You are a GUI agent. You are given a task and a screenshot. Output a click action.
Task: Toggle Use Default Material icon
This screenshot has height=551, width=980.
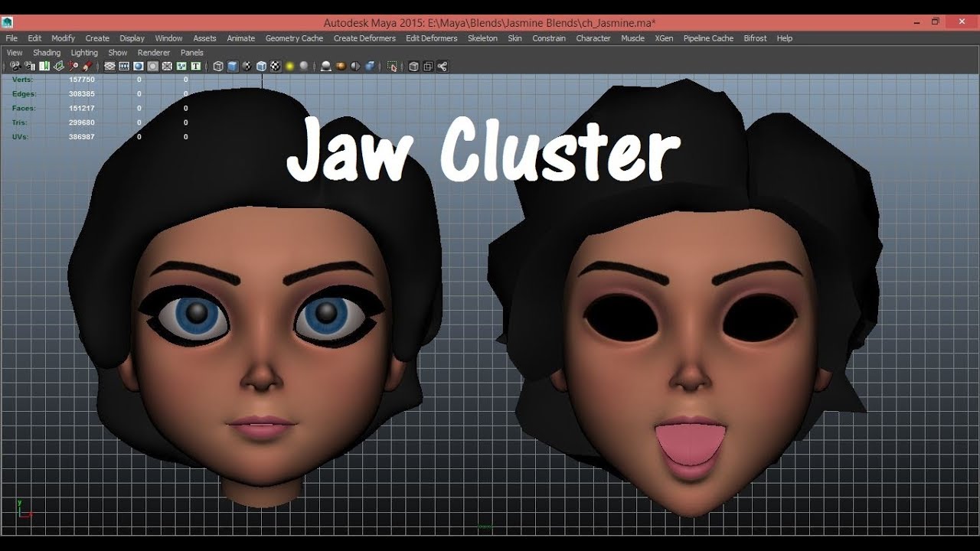[x=247, y=67]
